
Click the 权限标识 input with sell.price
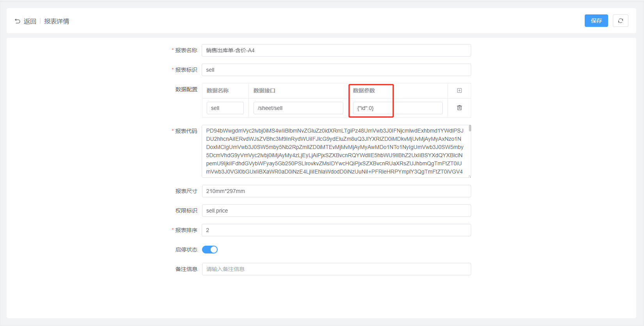pos(336,211)
